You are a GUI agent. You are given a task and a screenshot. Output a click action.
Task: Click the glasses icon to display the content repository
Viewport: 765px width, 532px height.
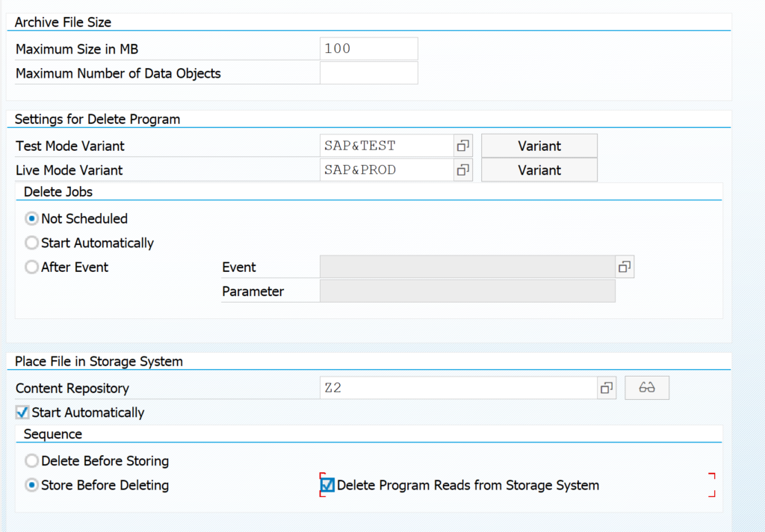646,387
